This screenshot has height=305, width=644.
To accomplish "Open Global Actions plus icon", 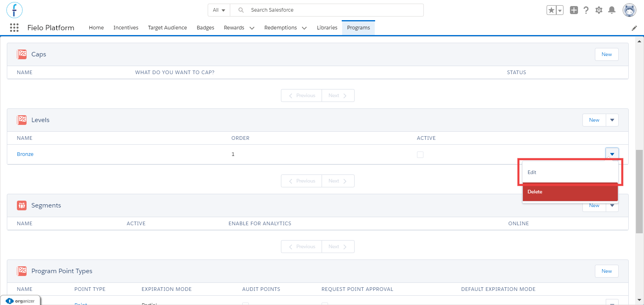I will (x=574, y=10).
